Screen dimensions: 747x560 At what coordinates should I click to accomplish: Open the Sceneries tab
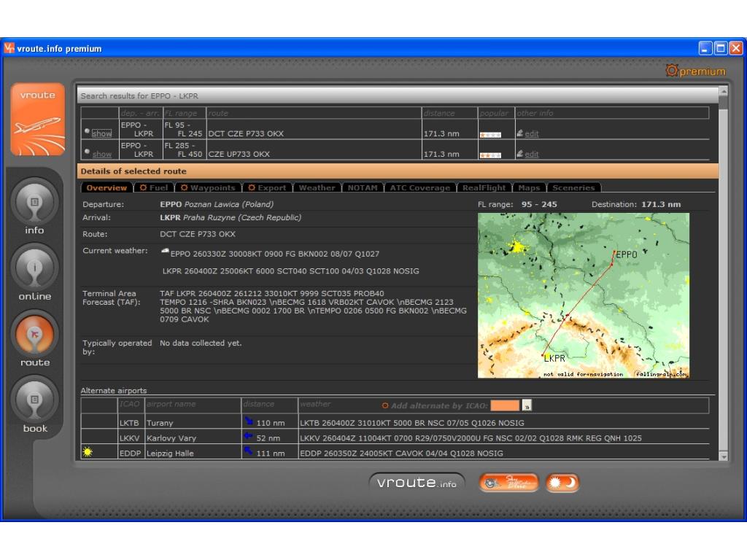pyautogui.click(x=573, y=187)
